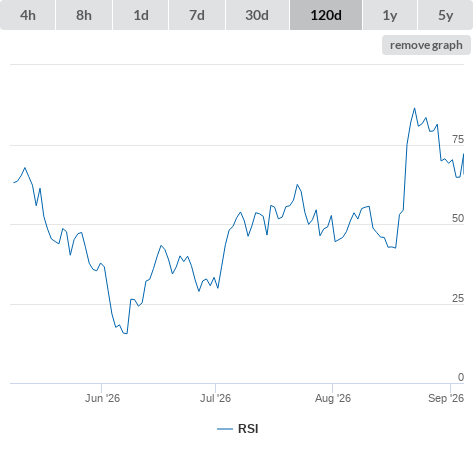
Task: Click the RSI lowest point in June
Action: 126,333
